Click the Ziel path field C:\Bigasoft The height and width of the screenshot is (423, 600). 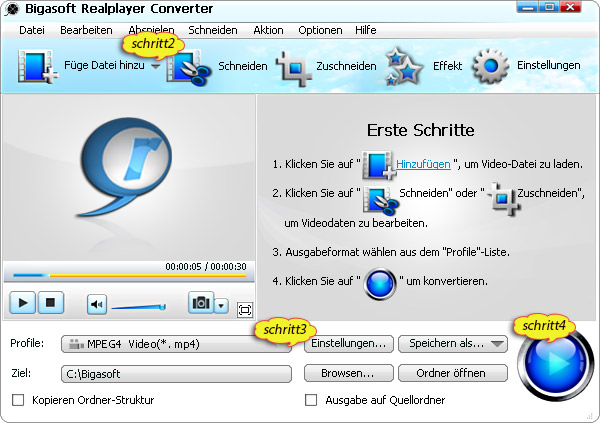pyautogui.click(x=176, y=374)
